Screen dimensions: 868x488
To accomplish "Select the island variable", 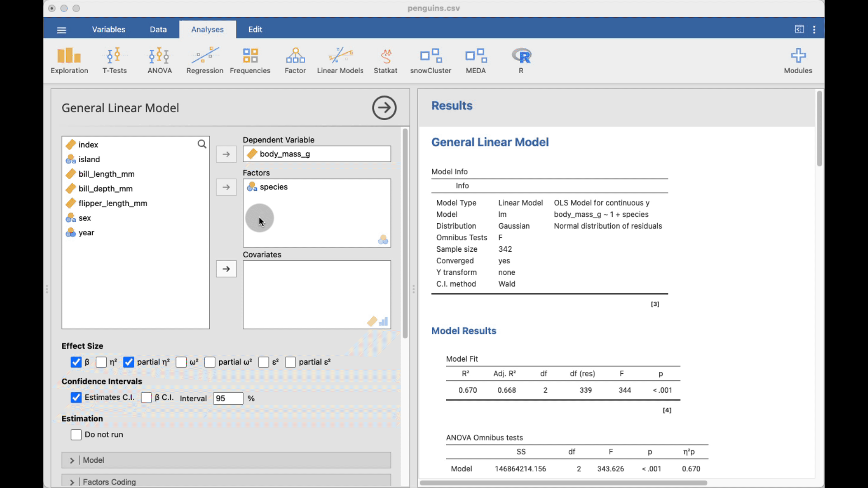I will point(136,159).
